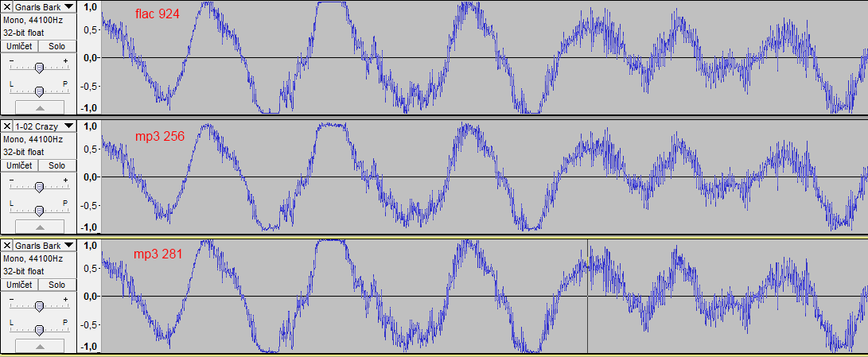
Task: Solo the 1-02 Crazy track
Action: coord(56,165)
